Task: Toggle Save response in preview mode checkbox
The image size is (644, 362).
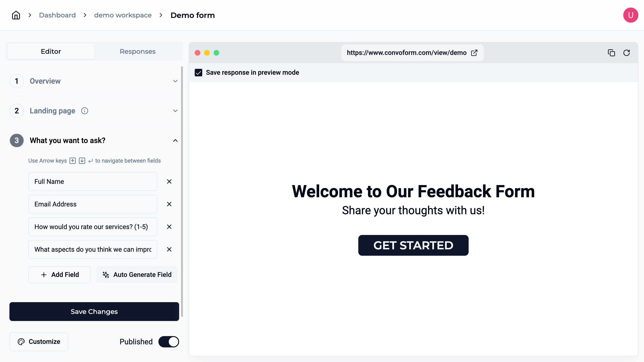Action: pyautogui.click(x=198, y=73)
